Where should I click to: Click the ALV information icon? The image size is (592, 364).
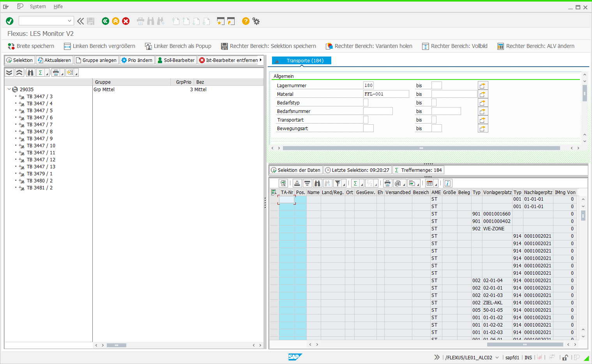[x=448, y=183]
